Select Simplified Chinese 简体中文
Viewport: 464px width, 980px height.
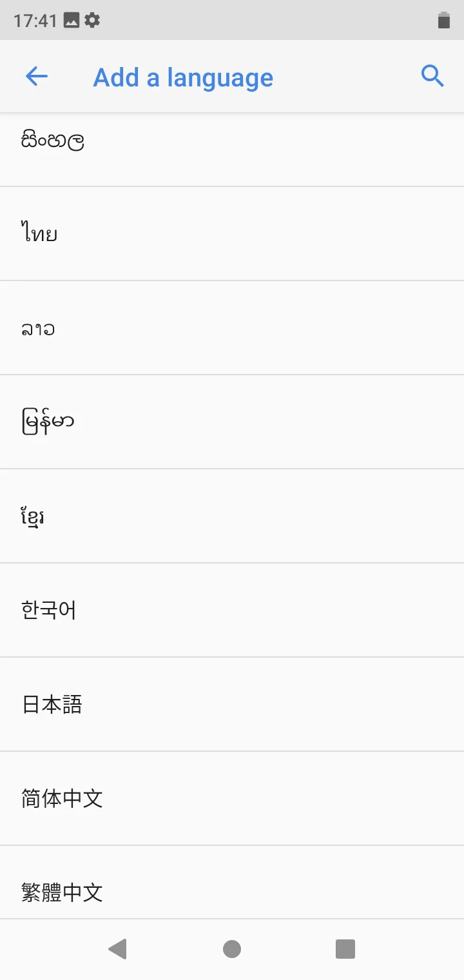tap(232, 798)
